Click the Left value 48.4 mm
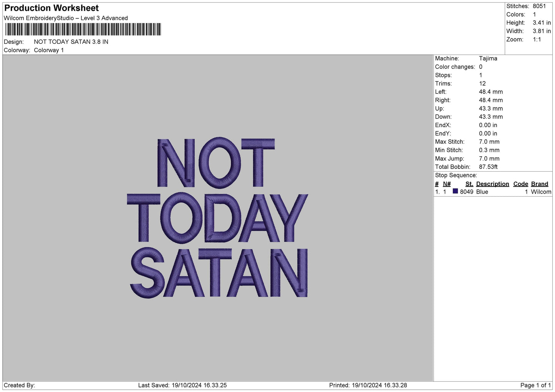The width and height of the screenshot is (555, 392). pyautogui.click(x=490, y=92)
